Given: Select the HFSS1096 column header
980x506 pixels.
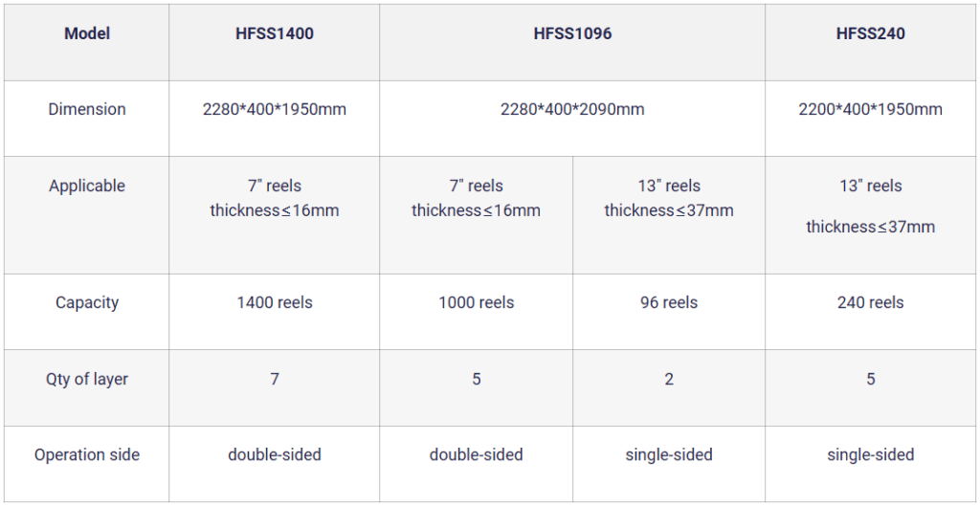Looking at the screenshot, I should coord(572,33).
